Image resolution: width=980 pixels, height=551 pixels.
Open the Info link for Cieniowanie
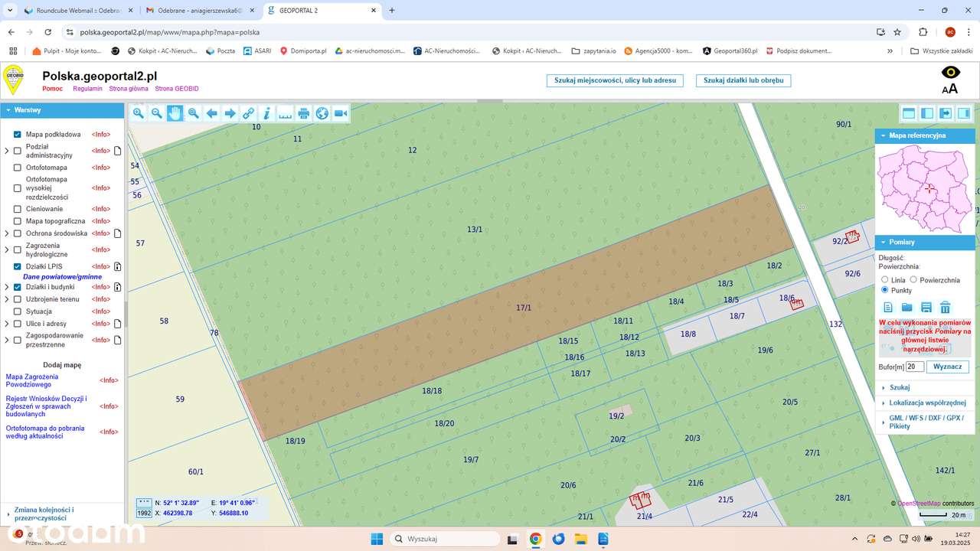[101, 209]
